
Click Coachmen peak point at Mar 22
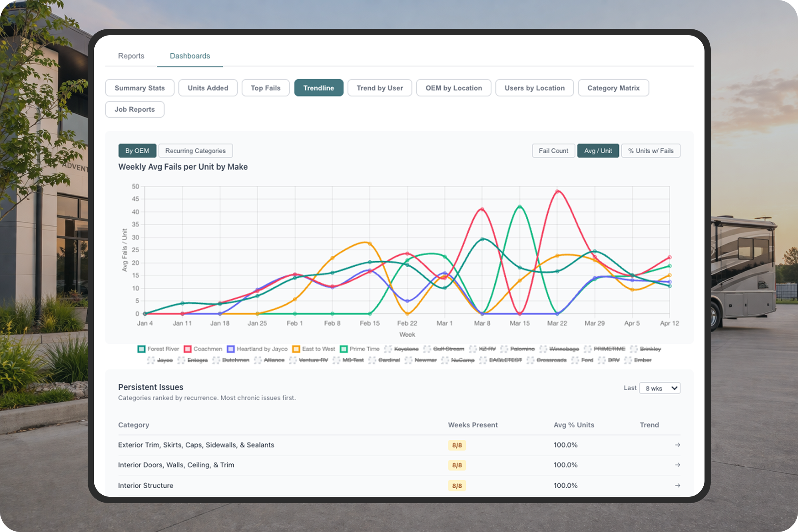click(x=557, y=192)
